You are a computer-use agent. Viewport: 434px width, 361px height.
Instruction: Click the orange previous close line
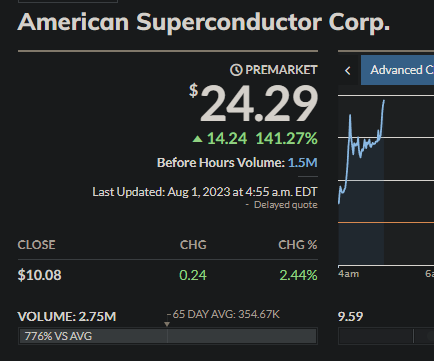point(386,222)
